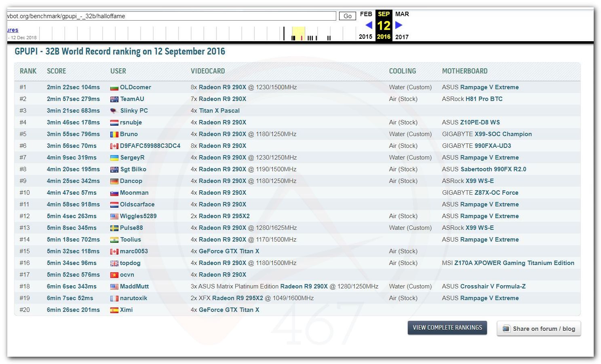Click the COOLING column header
The image size is (601, 364).
[403, 71]
